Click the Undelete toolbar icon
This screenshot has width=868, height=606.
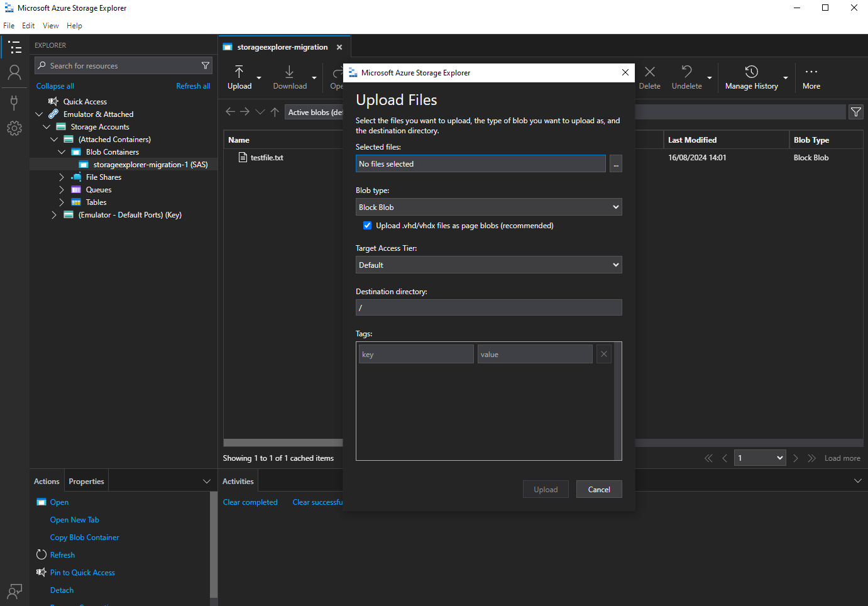point(687,77)
